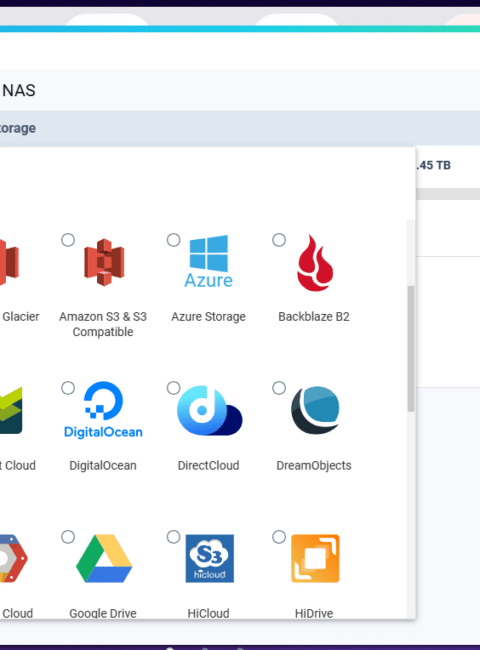The height and width of the screenshot is (650, 480).
Task: Click the HiCloud S3 icon
Action: (x=209, y=558)
